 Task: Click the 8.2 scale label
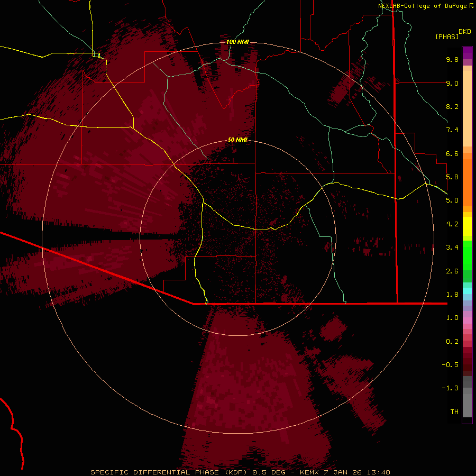[x=452, y=106]
